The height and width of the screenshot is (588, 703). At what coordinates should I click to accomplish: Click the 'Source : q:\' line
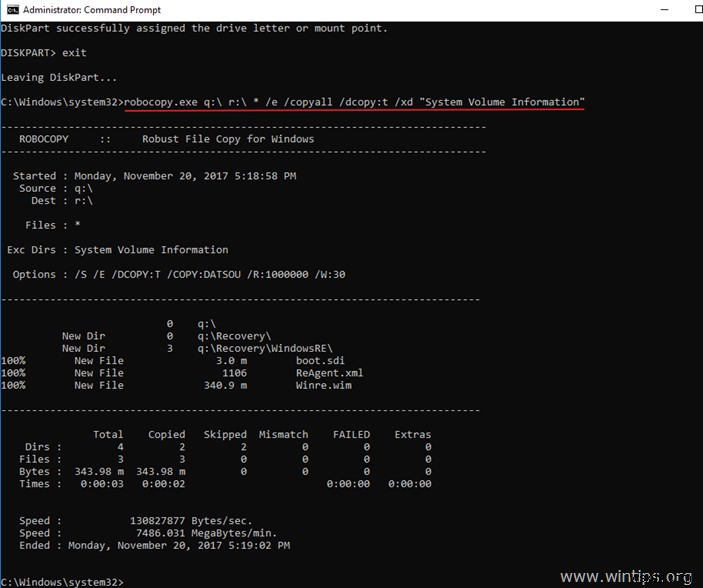pos(56,188)
